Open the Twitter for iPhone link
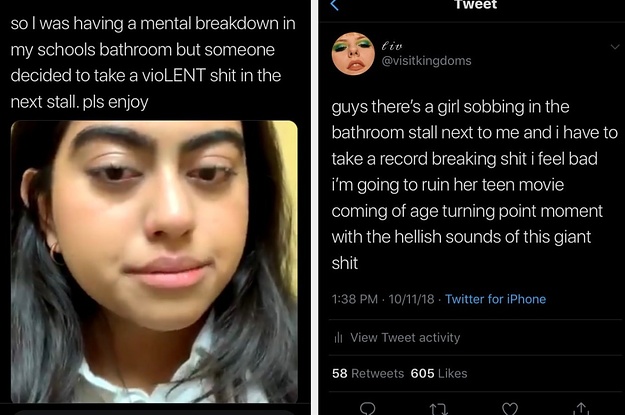 [x=495, y=299]
